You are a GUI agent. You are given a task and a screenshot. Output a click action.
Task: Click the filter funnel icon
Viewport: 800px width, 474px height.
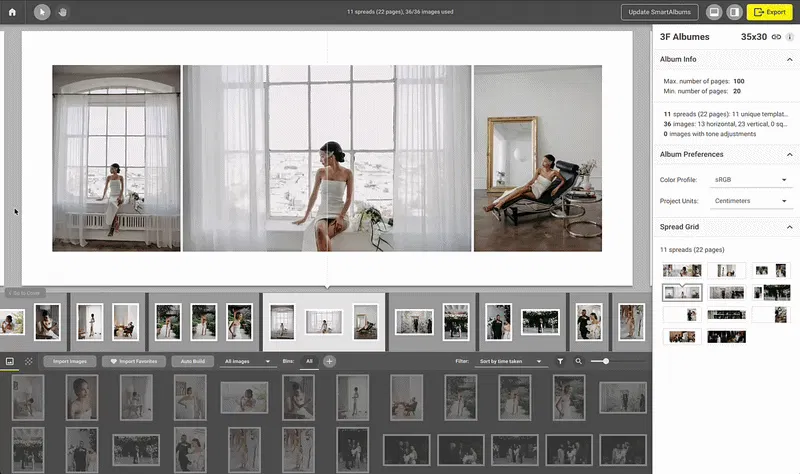[560, 361]
